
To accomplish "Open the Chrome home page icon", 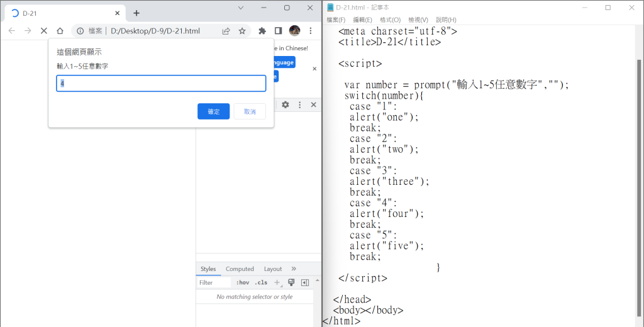I will [60, 31].
